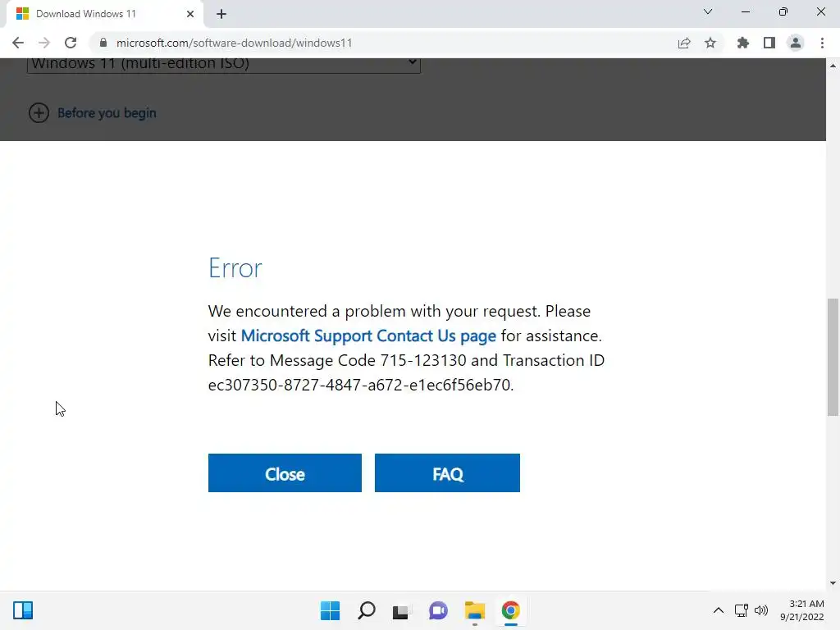The image size is (840, 630).
Task: Minimize the Chrome window
Action: [x=745, y=11]
